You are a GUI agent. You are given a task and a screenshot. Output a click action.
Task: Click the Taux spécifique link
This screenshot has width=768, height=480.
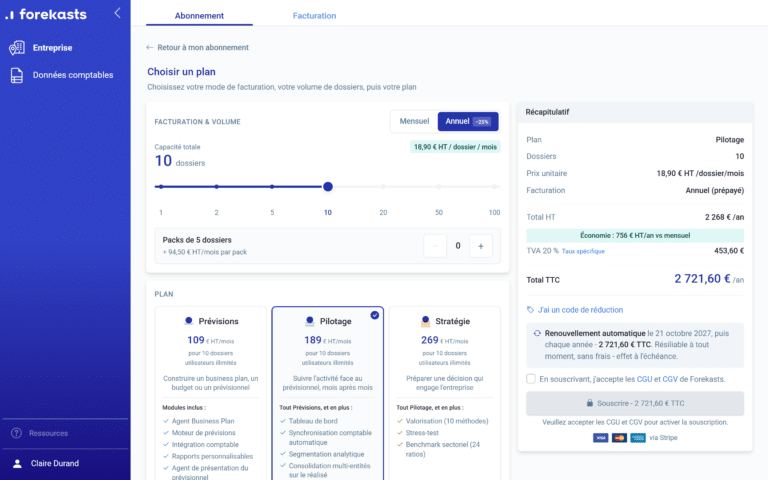point(583,251)
